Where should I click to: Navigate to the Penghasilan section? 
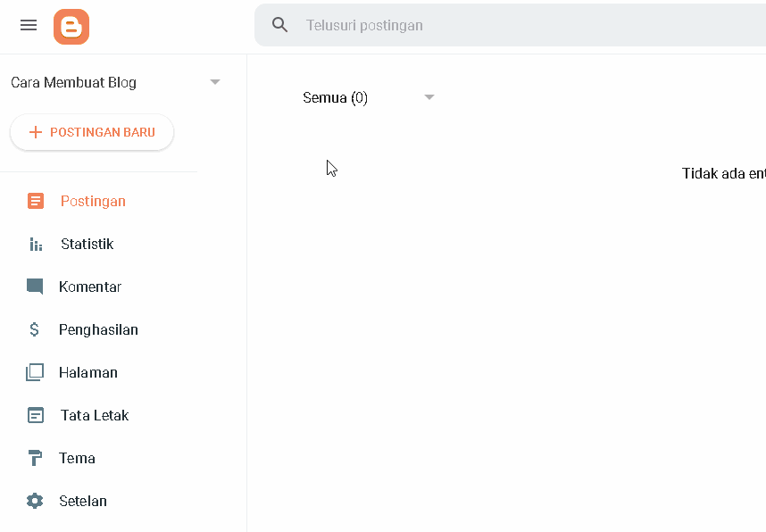click(x=98, y=329)
